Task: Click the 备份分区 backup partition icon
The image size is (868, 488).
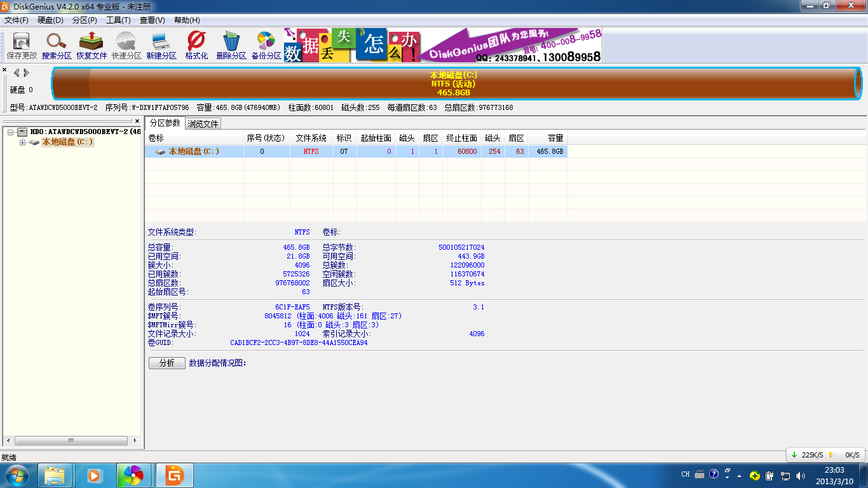Action: [266, 46]
